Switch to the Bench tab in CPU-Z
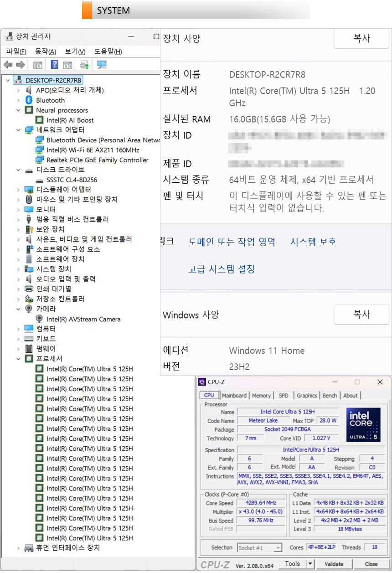This screenshot has height=573, width=392. tap(330, 395)
